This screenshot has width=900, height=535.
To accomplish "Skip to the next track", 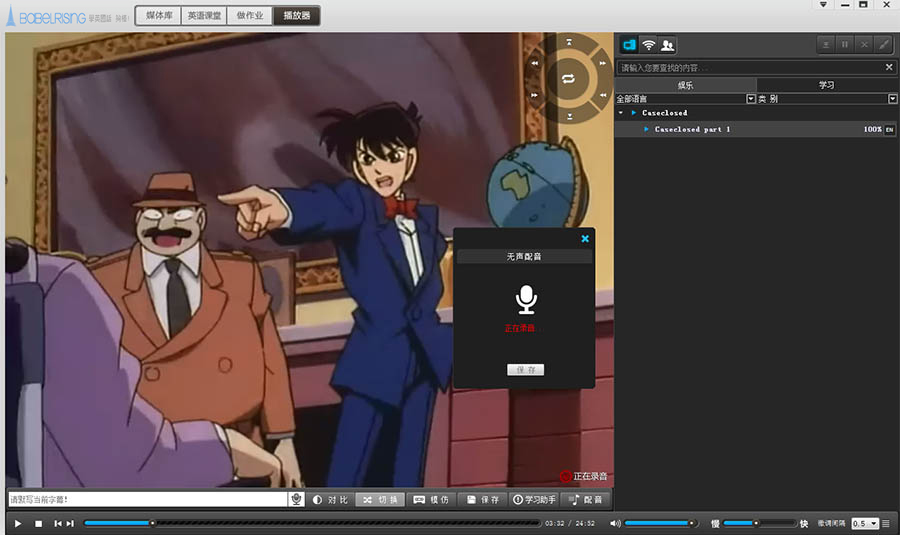I will point(70,524).
